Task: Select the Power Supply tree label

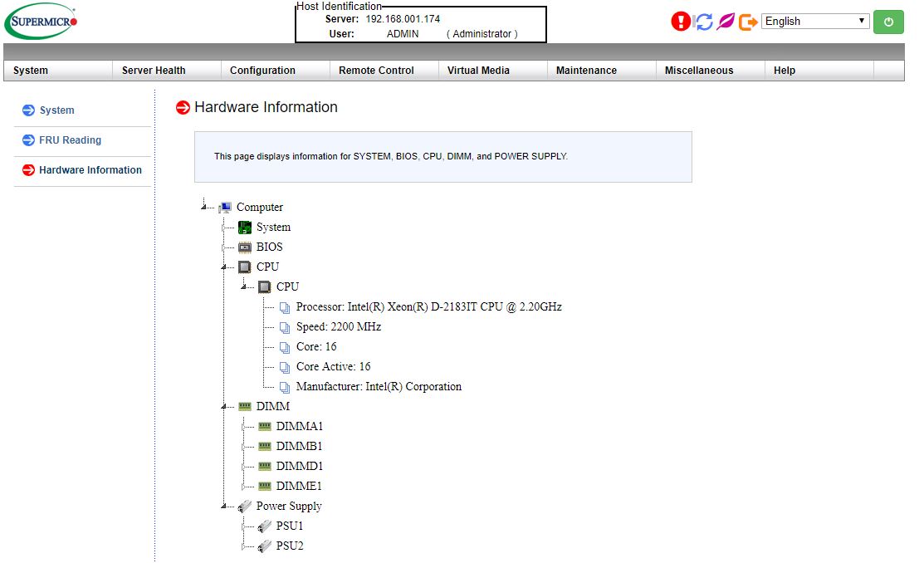Action: click(289, 506)
